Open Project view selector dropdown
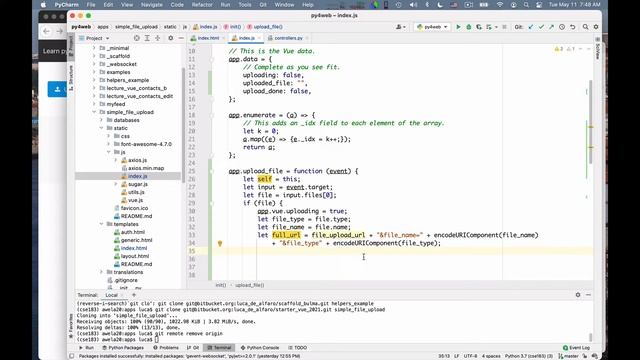640x360 pixels. pyautogui.click(x=98, y=38)
